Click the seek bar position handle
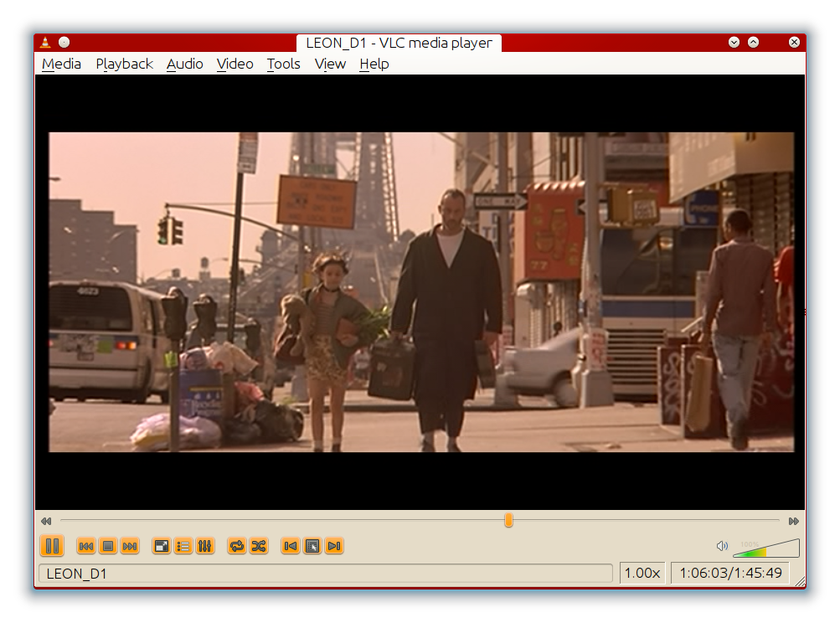Viewport: 840px width, 623px height. pyautogui.click(x=508, y=520)
